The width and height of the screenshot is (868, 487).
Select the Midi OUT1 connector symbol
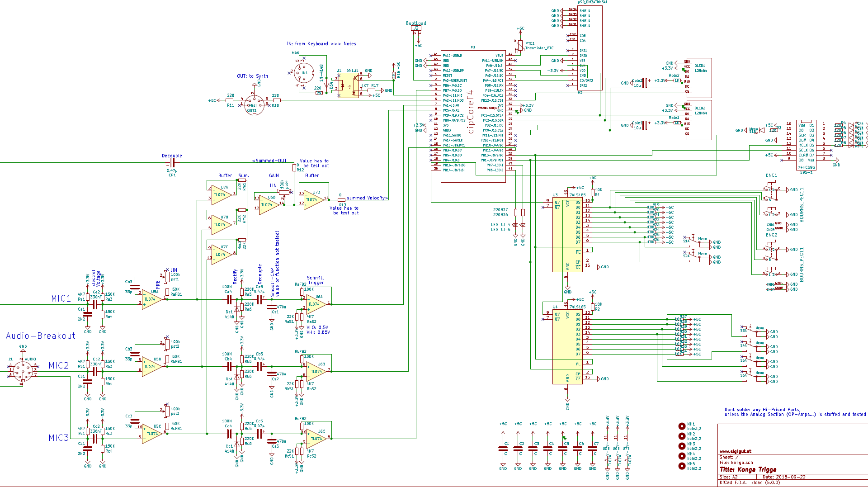click(253, 105)
